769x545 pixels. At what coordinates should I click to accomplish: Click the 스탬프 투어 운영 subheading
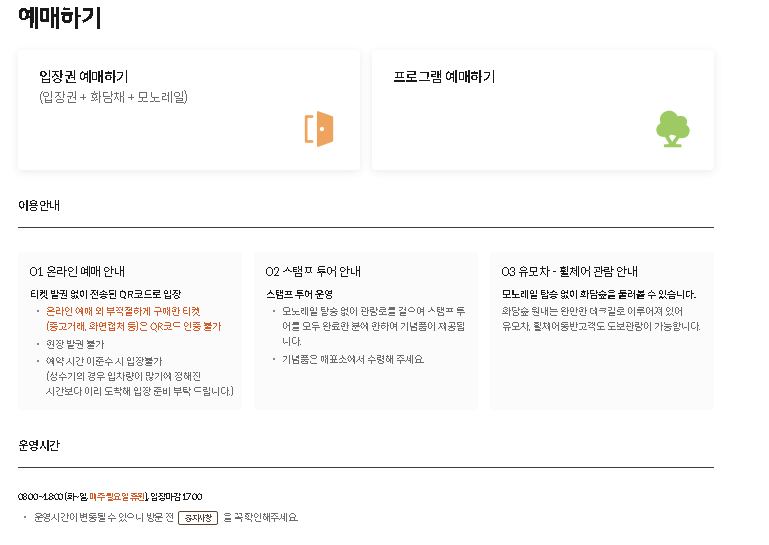click(300, 294)
